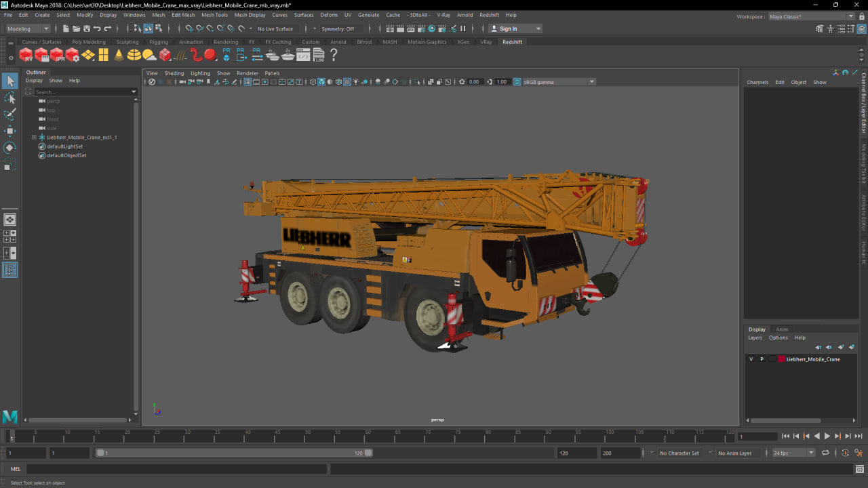868x488 pixels.
Task: Select the Lasso select tool
Action: coord(9,98)
